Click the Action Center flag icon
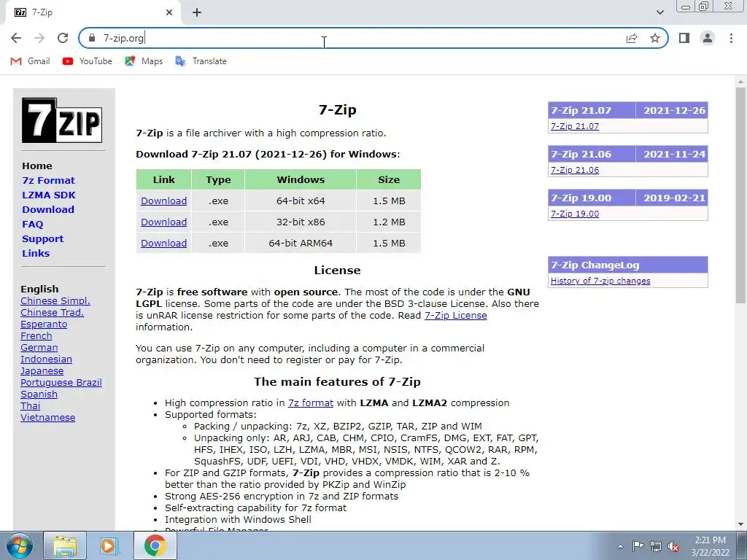747x560 pixels. 638,546
